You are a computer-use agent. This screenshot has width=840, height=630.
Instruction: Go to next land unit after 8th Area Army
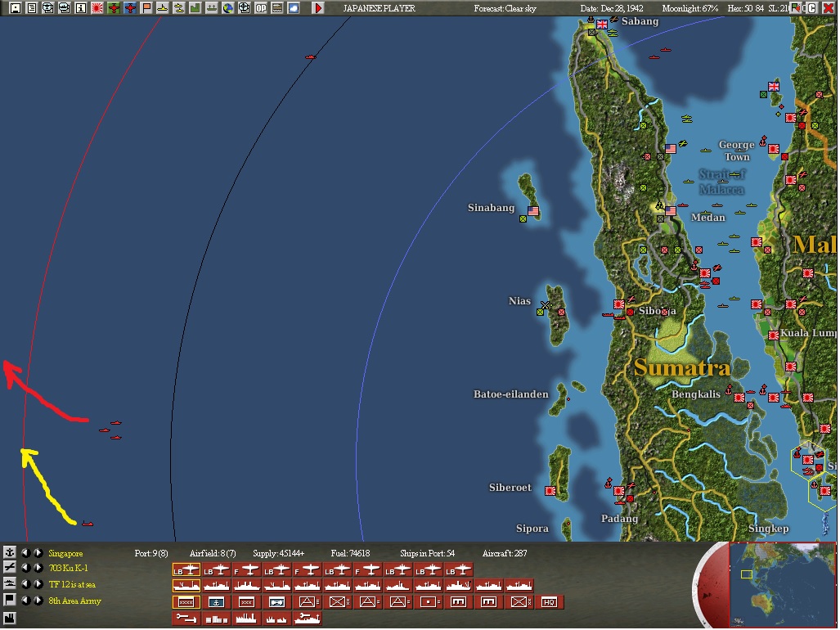(38, 601)
